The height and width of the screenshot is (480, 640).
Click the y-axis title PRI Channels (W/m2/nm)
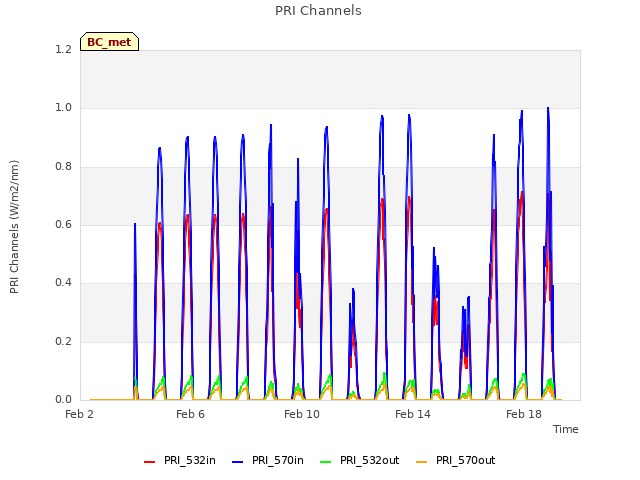14,227
